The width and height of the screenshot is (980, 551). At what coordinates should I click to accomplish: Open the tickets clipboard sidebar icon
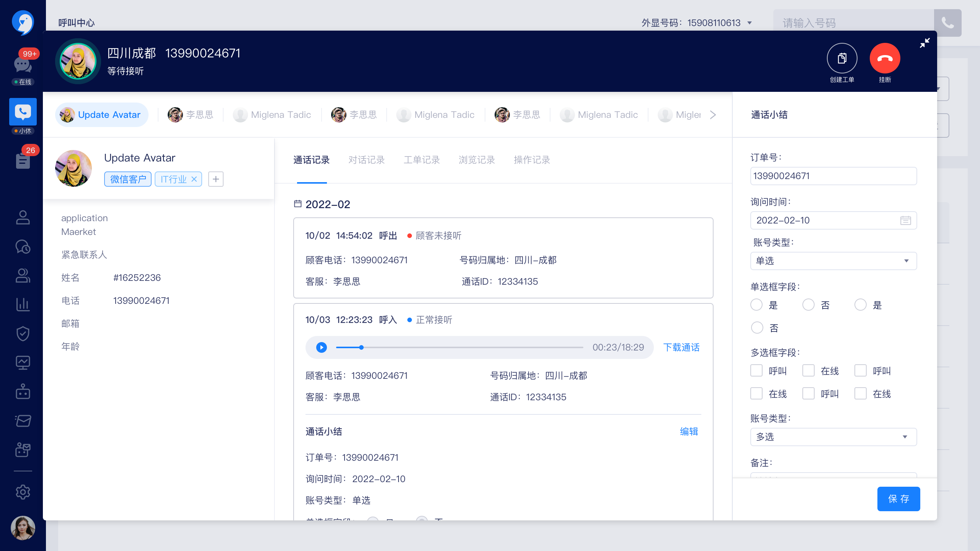click(x=23, y=160)
